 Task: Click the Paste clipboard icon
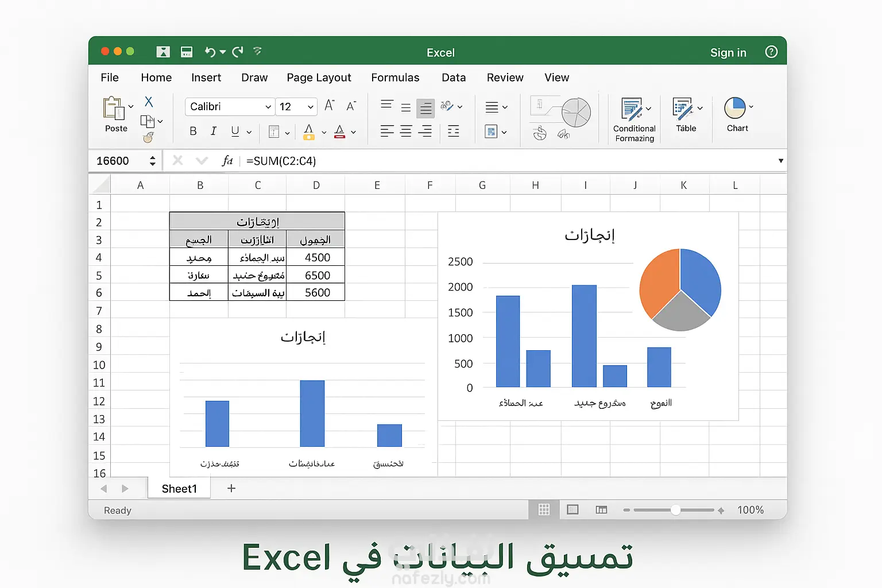point(114,109)
